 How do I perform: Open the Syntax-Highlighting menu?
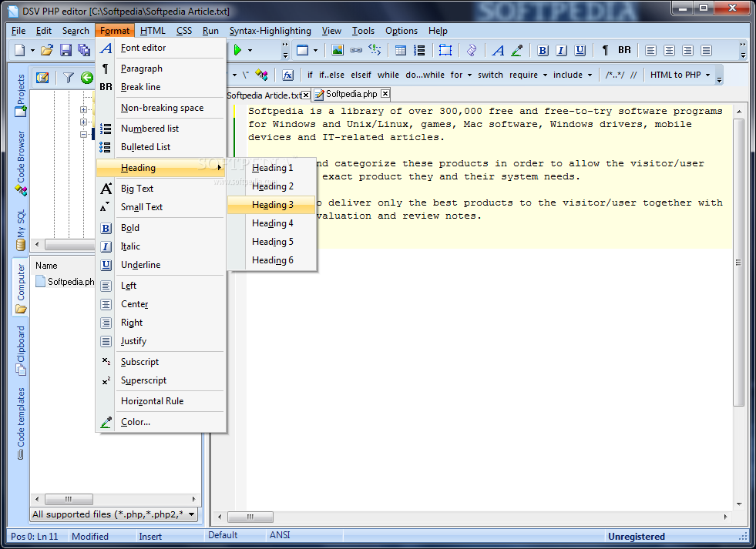click(x=270, y=31)
